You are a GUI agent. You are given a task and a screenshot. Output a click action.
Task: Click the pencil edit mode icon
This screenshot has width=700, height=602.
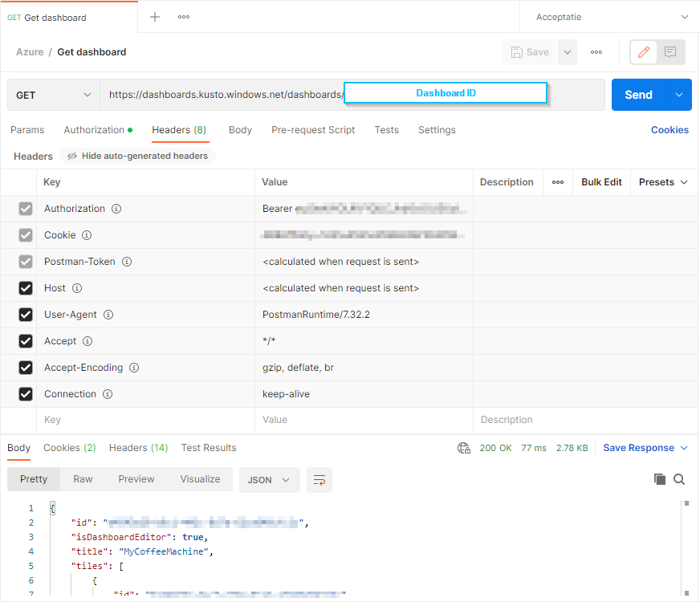pyautogui.click(x=643, y=52)
